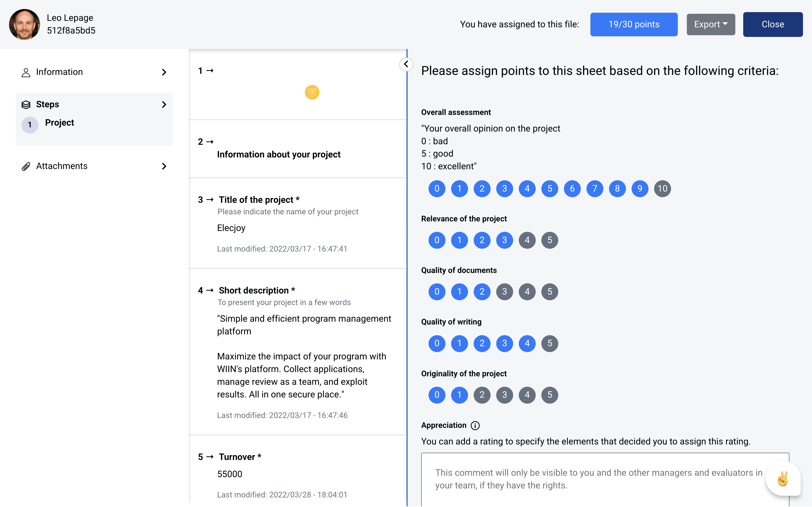Expand the Information section chevron
The width and height of the screenshot is (812, 507).
[164, 72]
